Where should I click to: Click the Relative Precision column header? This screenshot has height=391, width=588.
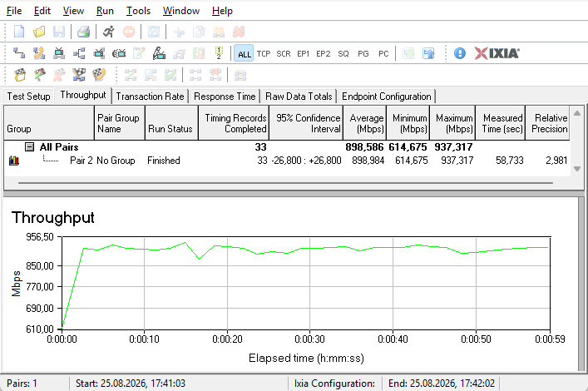(547, 123)
